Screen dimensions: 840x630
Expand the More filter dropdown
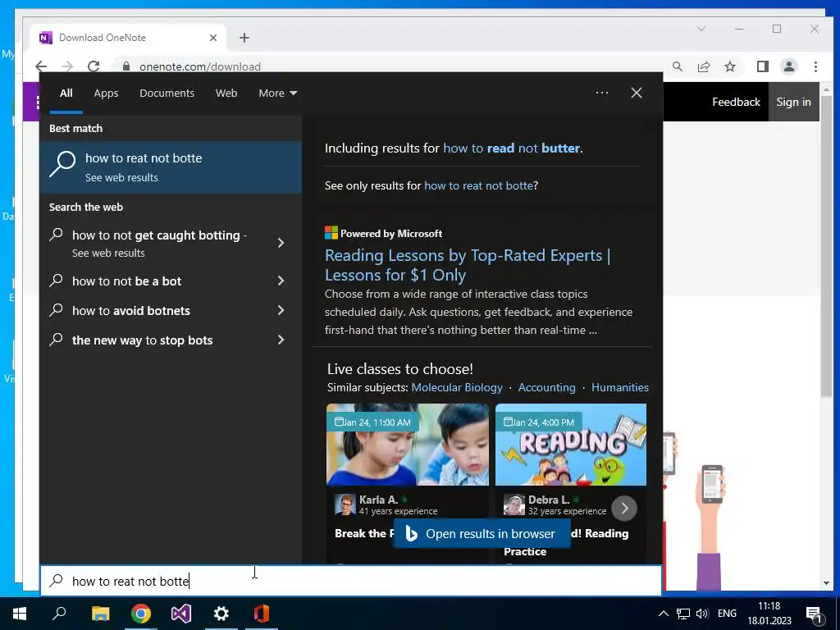[x=277, y=94]
